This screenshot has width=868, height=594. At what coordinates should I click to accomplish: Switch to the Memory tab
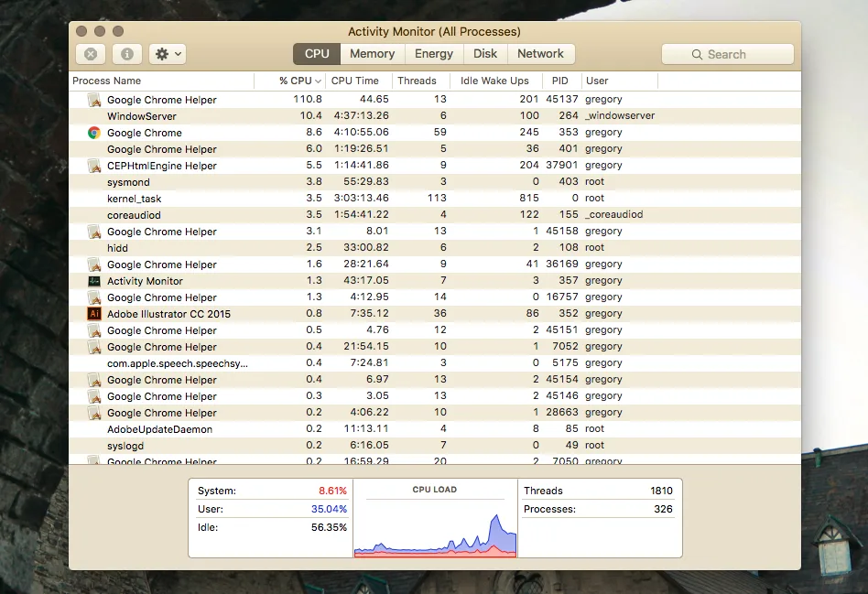[x=372, y=54]
